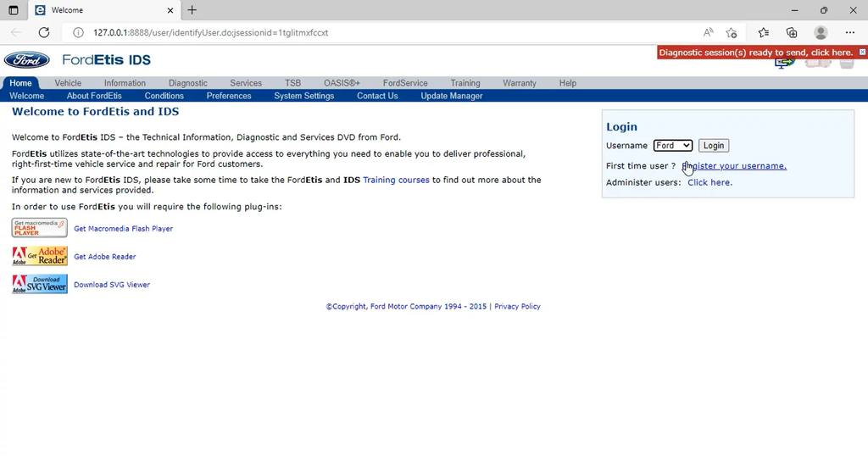Follow the Register your username link
Viewport: 868px width, 456px height.
737,166
